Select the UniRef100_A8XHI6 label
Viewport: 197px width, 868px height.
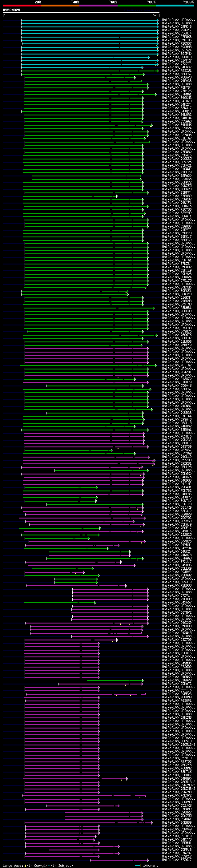pyautogui.click(x=177, y=436)
